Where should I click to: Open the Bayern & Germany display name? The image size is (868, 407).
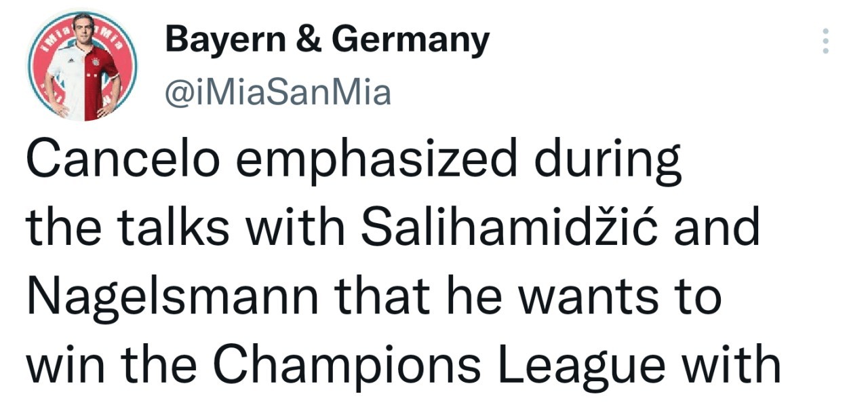pos(327,41)
